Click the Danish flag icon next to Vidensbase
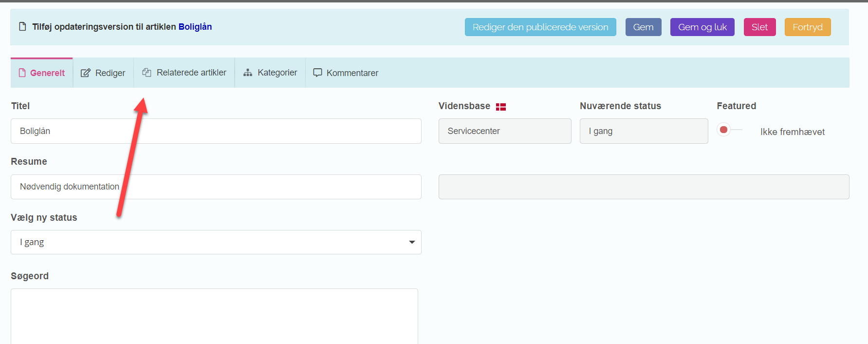The width and height of the screenshot is (868, 344). pos(501,107)
